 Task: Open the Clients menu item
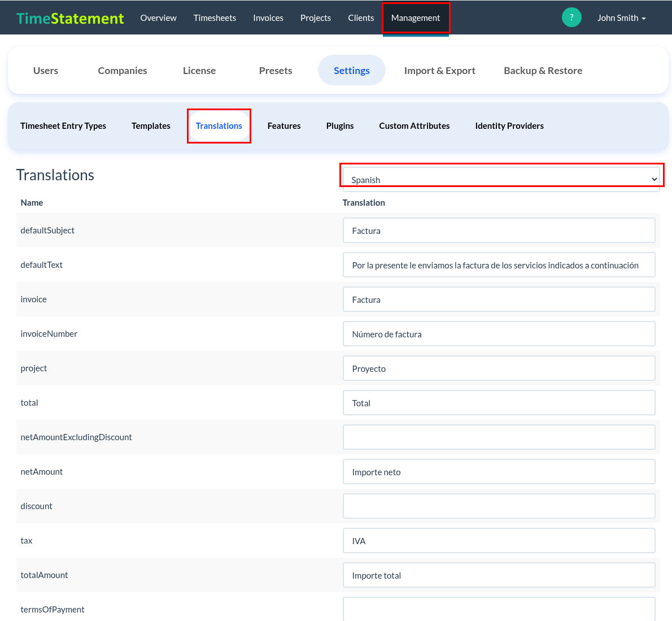point(361,18)
